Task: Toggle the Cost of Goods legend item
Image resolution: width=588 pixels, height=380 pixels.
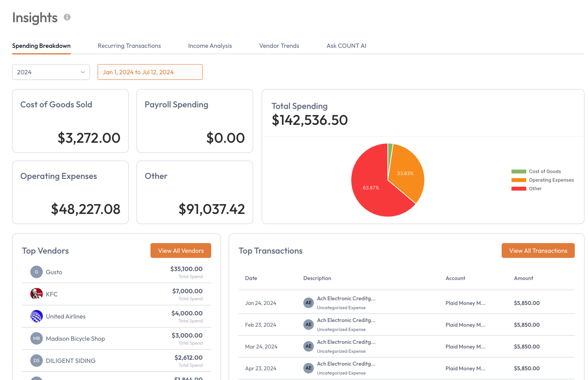Action: tap(536, 172)
